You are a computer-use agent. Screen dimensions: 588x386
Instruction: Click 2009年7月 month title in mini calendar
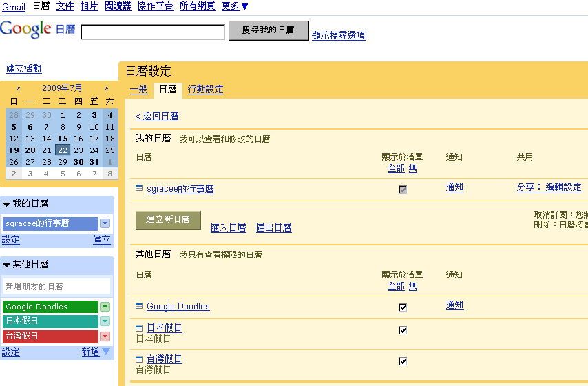coord(62,88)
